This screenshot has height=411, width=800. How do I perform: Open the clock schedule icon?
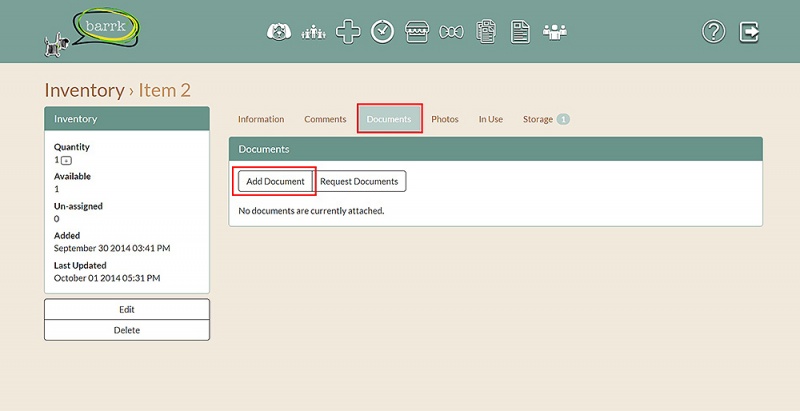(x=383, y=32)
